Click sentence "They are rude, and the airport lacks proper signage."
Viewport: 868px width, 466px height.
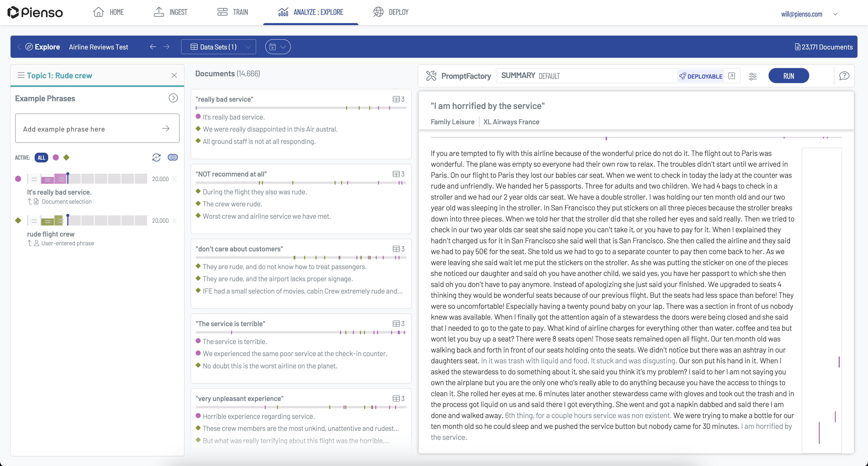(x=278, y=279)
